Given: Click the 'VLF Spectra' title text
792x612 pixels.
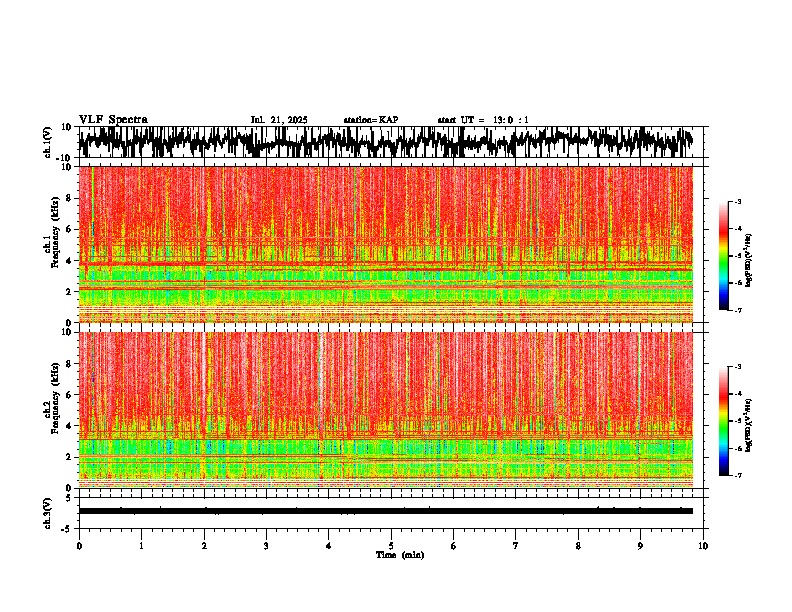Looking at the screenshot, I should (113, 120).
